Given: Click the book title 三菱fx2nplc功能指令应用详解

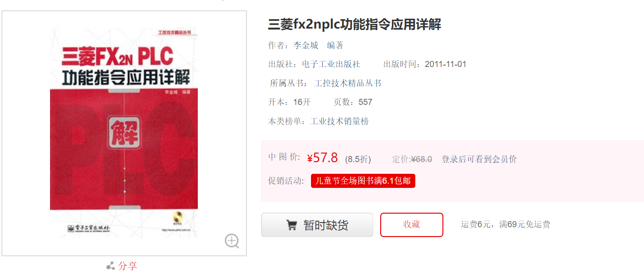Looking at the screenshot, I should (355, 24).
